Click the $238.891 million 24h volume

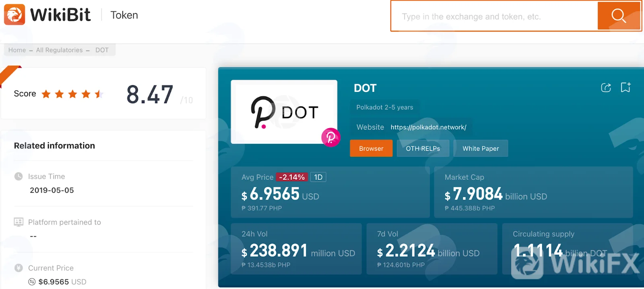[x=298, y=251]
